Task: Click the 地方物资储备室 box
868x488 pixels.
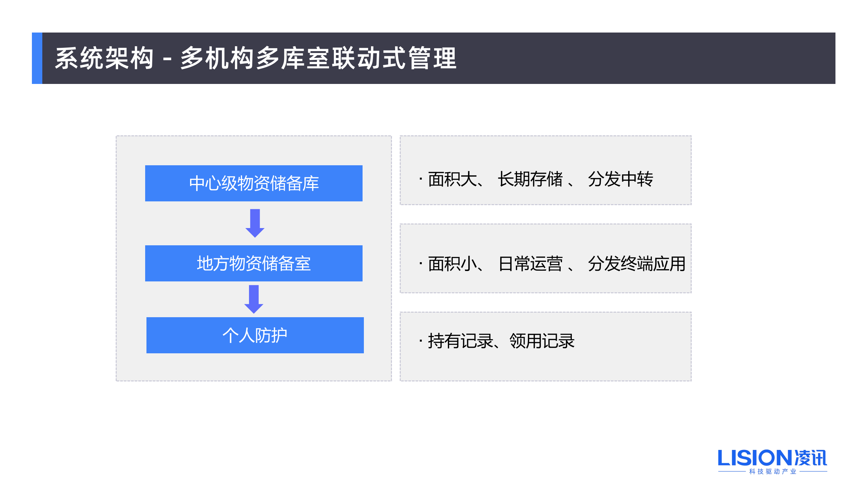Action: point(254,263)
